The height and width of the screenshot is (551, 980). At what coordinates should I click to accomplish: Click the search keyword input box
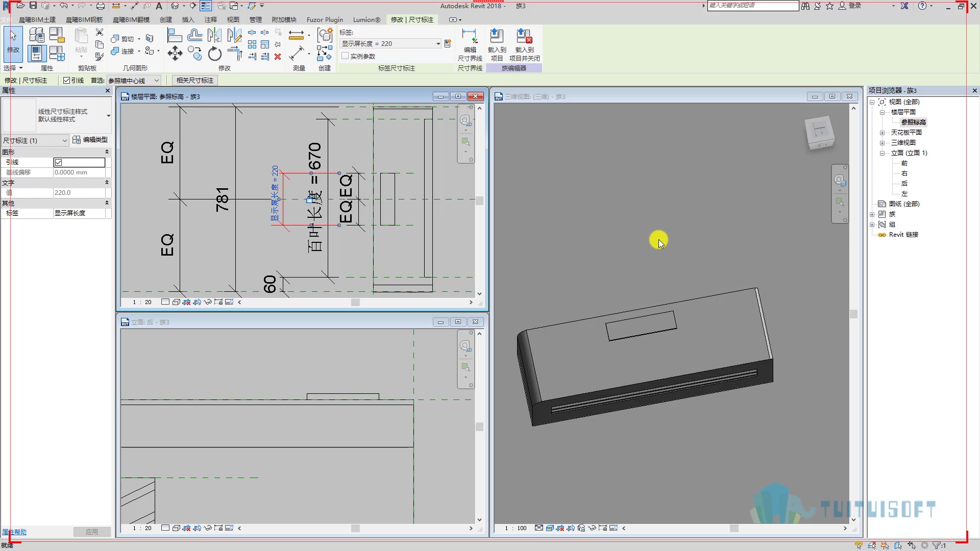click(x=753, y=6)
